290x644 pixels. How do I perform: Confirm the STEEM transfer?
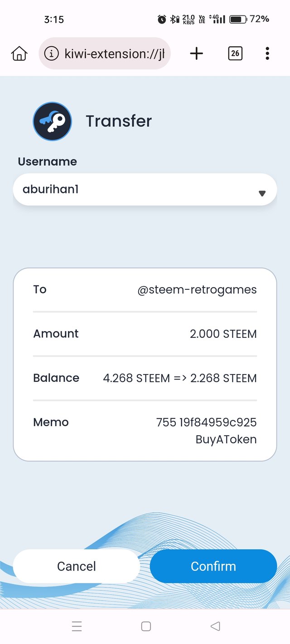[x=213, y=566]
